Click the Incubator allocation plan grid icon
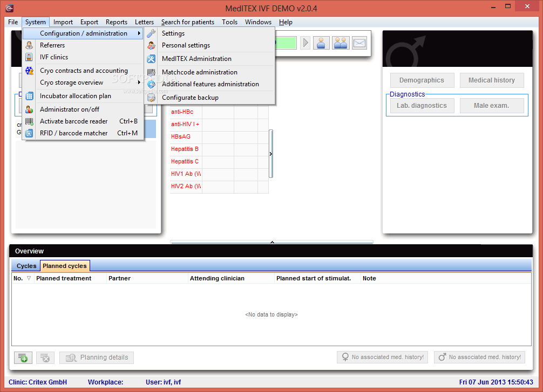 tap(29, 96)
